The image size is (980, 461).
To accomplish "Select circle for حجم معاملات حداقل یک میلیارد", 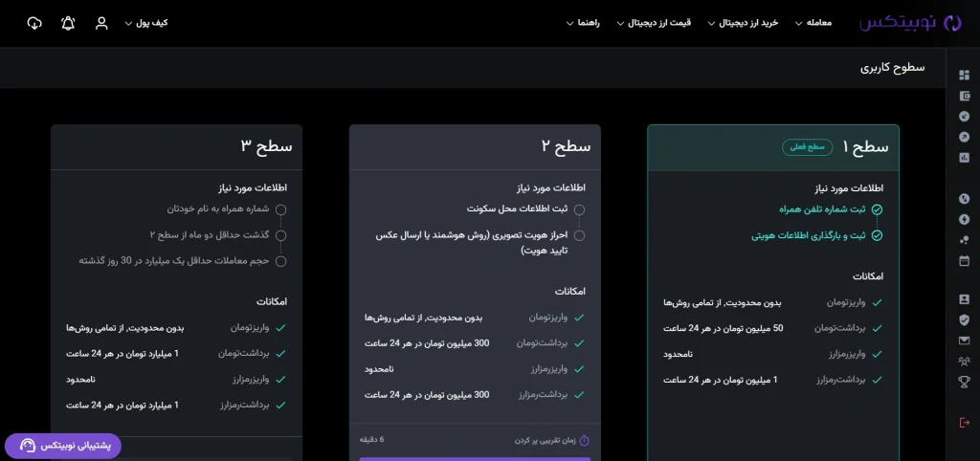I will (x=280, y=261).
